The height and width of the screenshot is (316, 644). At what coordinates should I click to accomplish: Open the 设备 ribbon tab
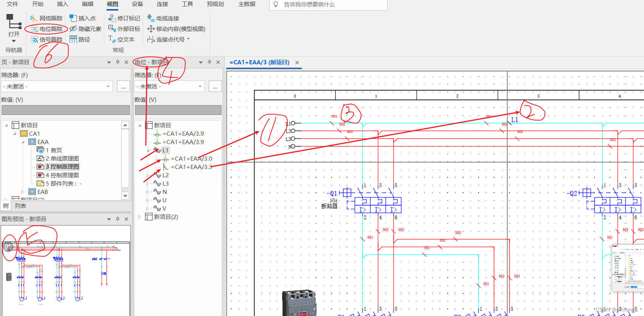click(x=137, y=4)
